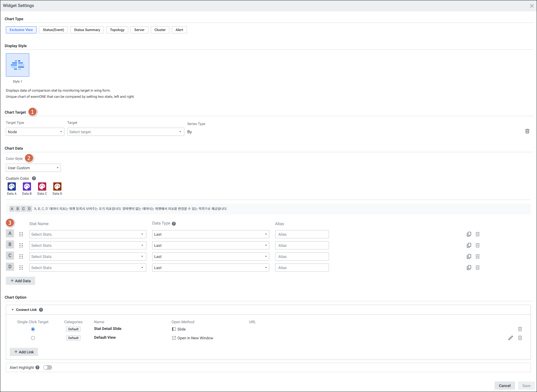Open the Color Style User Custom dropdown
The image size is (537, 392).
(x=33, y=168)
